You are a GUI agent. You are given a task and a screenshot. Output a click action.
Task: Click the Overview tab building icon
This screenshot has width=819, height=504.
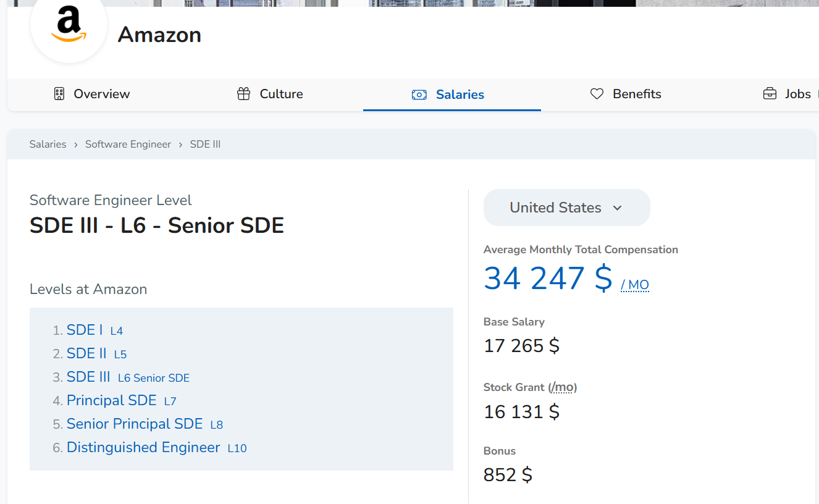pyautogui.click(x=59, y=94)
